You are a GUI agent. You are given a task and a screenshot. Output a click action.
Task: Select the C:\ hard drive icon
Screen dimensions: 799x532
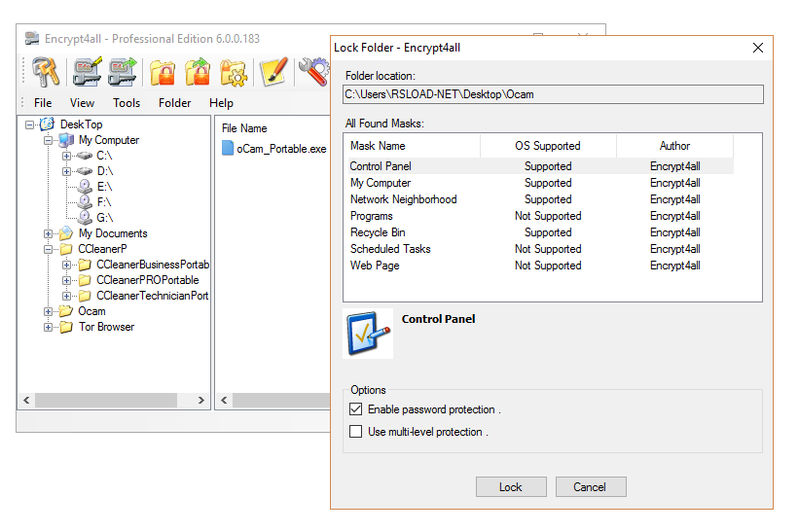pyautogui.click(x=85, y=156)
